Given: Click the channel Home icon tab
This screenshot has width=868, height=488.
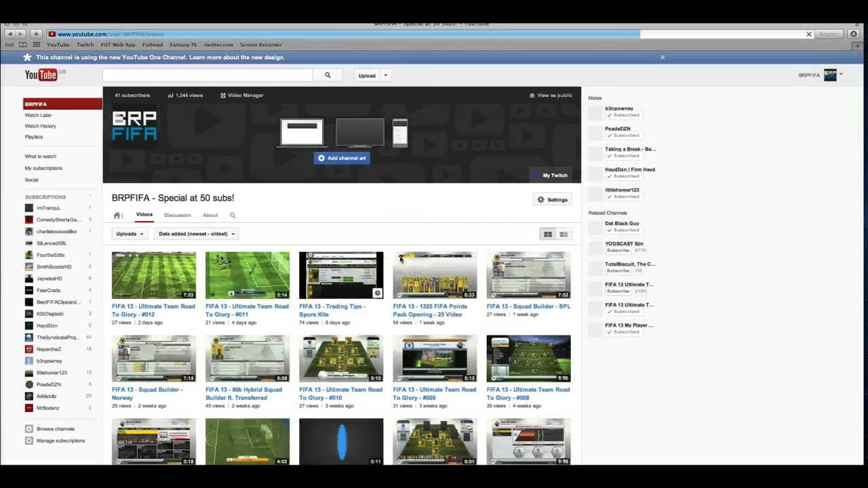Looking at the screenshot, I should pos(117,216).
